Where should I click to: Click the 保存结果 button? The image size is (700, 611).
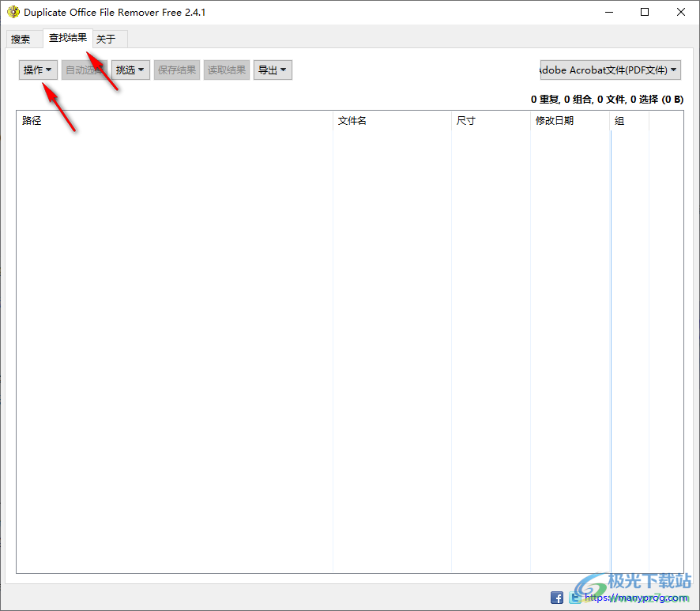[x=177, y=70]
